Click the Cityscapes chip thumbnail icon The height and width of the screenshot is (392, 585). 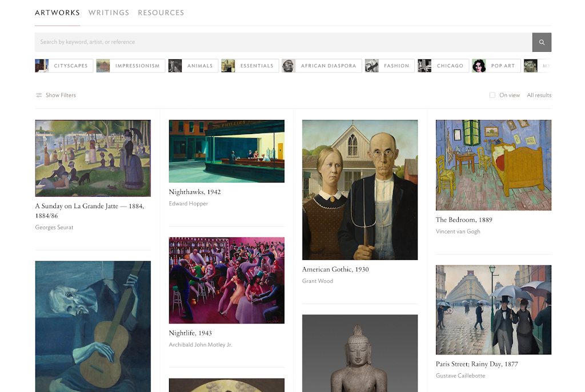(42, 66)
